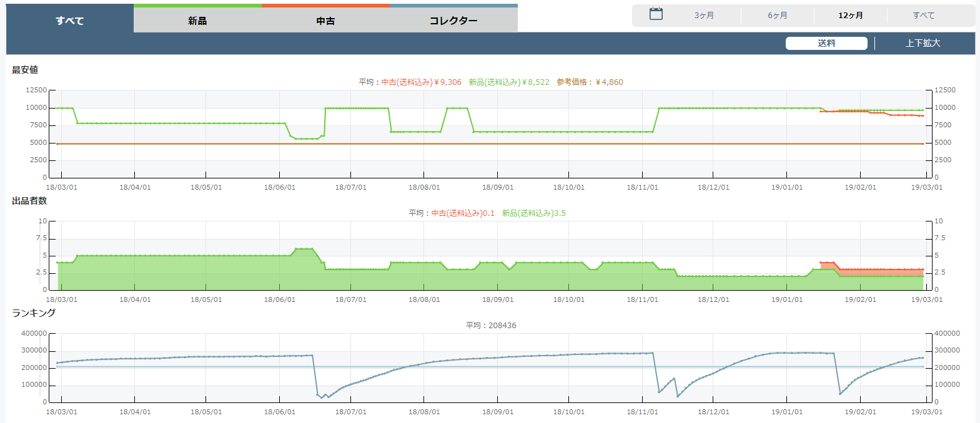Click the 参考価格 ¥4,860 legend label
980x423 pixels.
pos(590,82)
